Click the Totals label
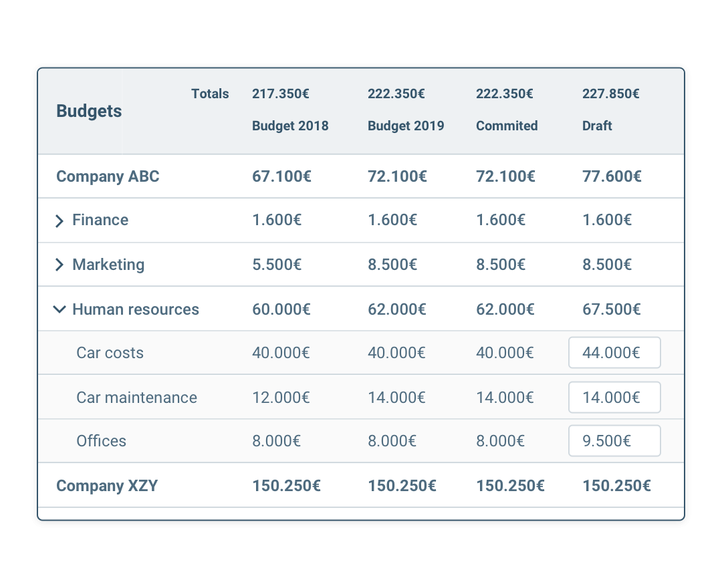This screenshot has height=588, width=722. 210,94
